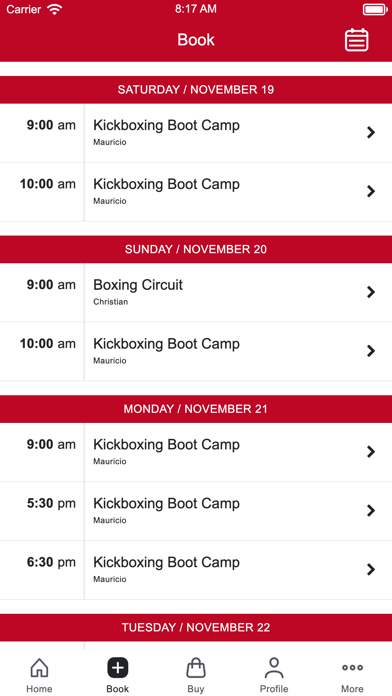Tap the Monday / November 21 header
Image resolution: width=392 pixels, height=696 pixels.
coord(196,409)
